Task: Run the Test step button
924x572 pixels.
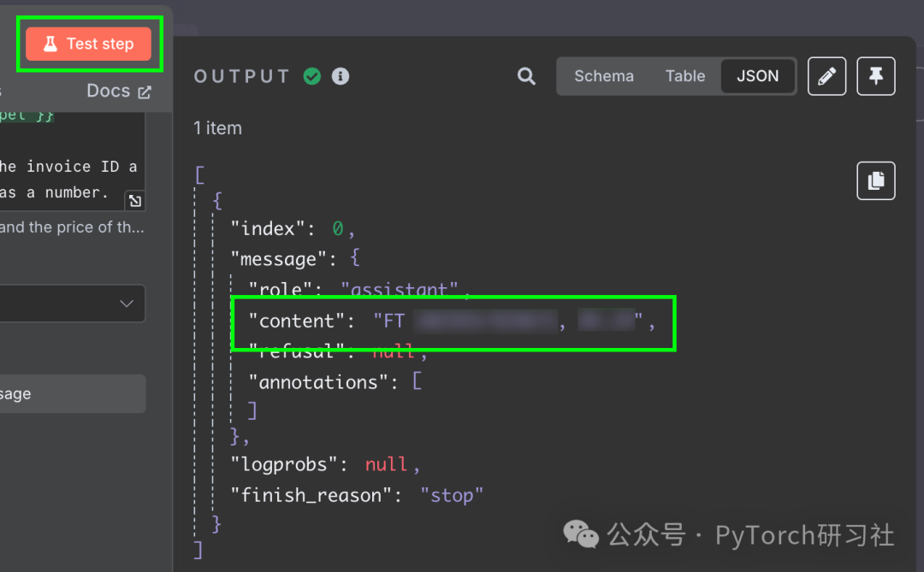Action: 88,44
